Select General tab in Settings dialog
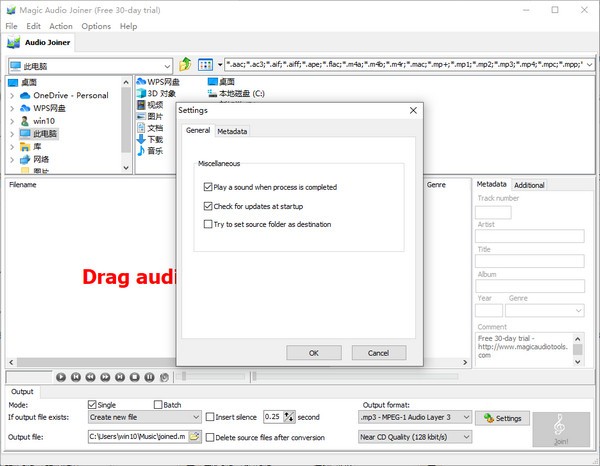Viewport: 600px width, 466px height. 198,130
